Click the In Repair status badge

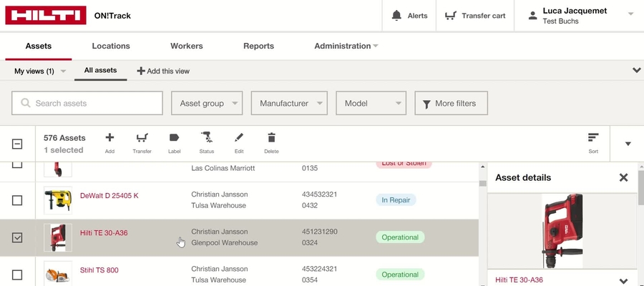[396, 200]
